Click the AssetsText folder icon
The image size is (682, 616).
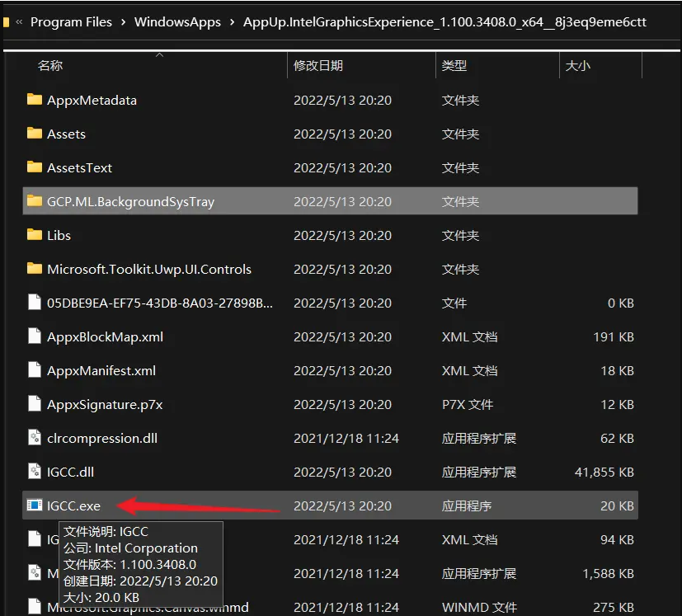(x=35, y=167)
